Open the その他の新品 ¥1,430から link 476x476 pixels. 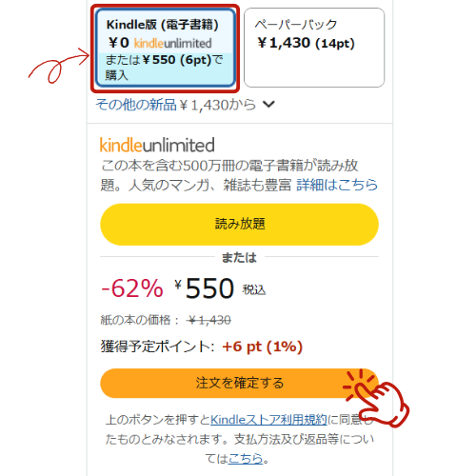pyautogui.click(x=176, y=105)
